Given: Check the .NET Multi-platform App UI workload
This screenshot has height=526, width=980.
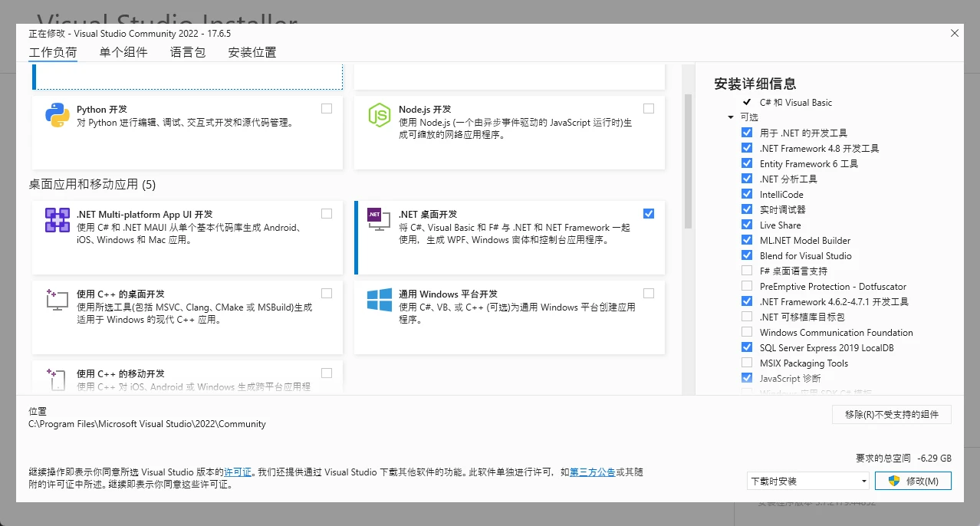Looking at the screenshot, I should point(327,213).
